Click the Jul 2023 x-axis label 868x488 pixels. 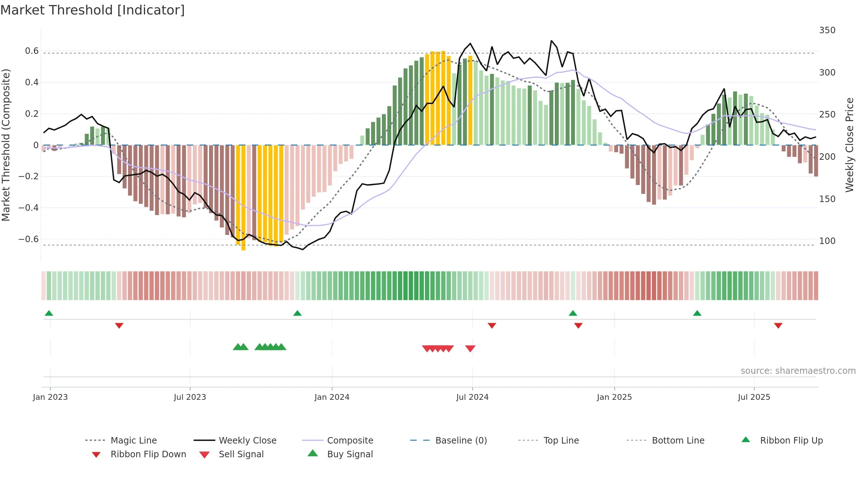[190, 397]
